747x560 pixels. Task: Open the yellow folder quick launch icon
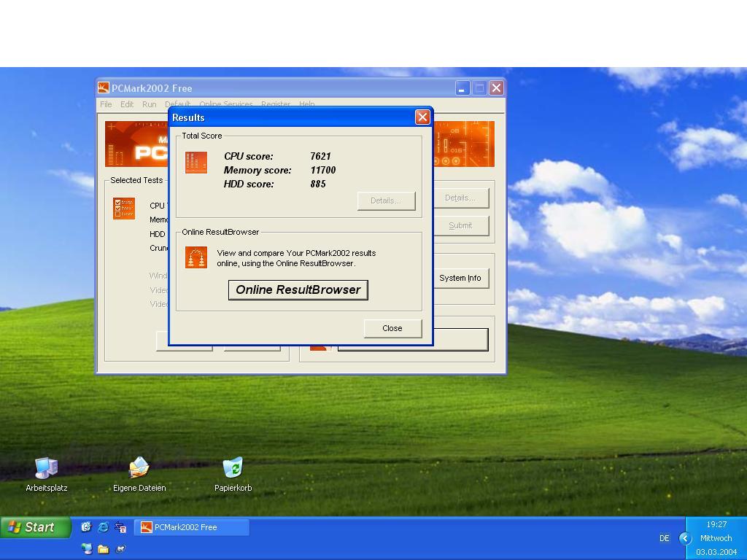point(103,549)
